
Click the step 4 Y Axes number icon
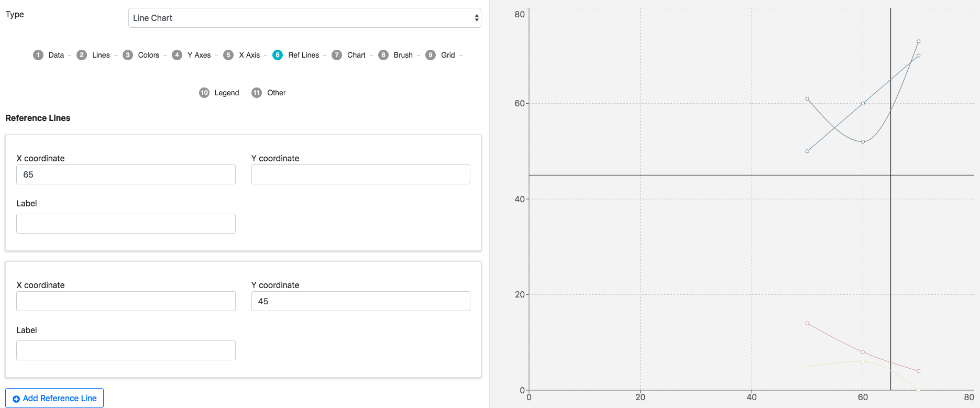click(x=177, y=55)
